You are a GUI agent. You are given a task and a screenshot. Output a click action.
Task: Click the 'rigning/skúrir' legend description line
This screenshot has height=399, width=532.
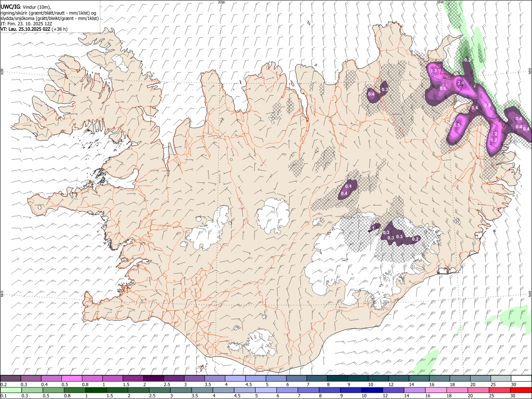(x=47, y=13)
